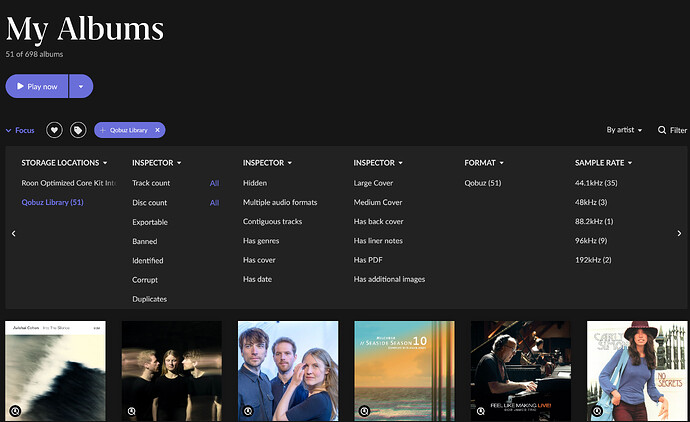Click Qobuz badge on Carly Simon cover

coord(597,411)
